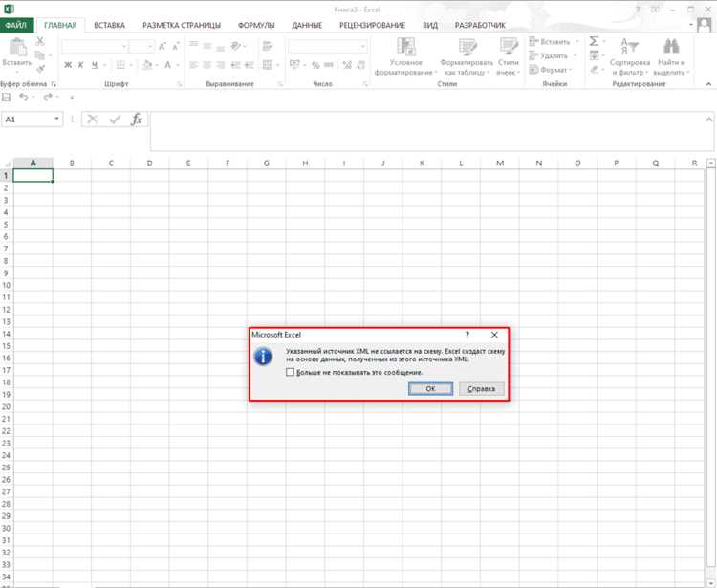717x588 pixels.
Task: Click the align bottom icon
Action: tap(221, 47)
